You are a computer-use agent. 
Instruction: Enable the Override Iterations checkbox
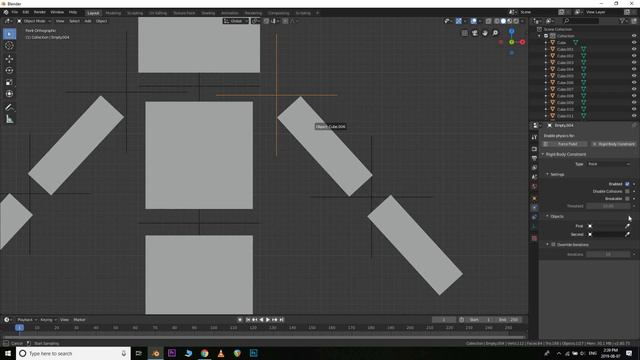(x=553, y=244)
